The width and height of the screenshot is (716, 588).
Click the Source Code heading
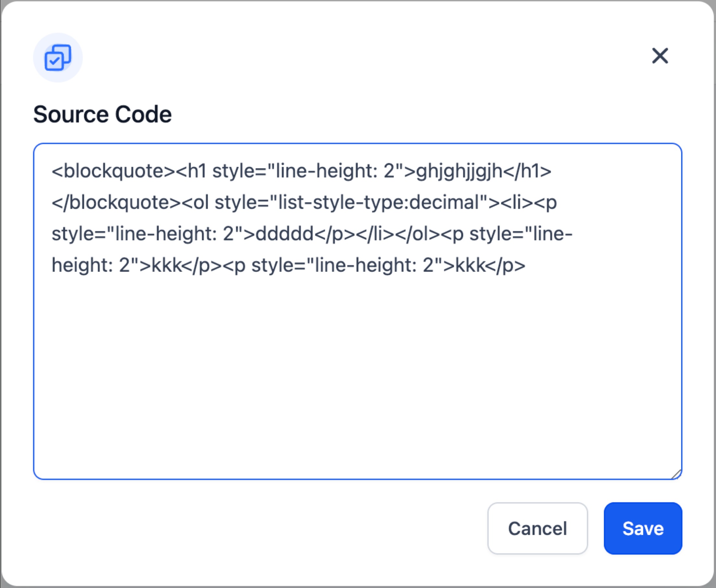tap(102, 114)
